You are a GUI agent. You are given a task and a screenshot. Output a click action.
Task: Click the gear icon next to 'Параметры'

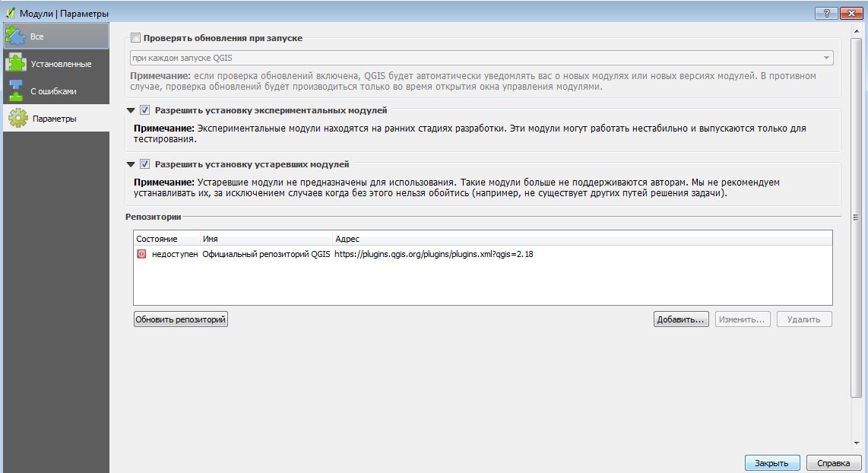pos(17,118)
